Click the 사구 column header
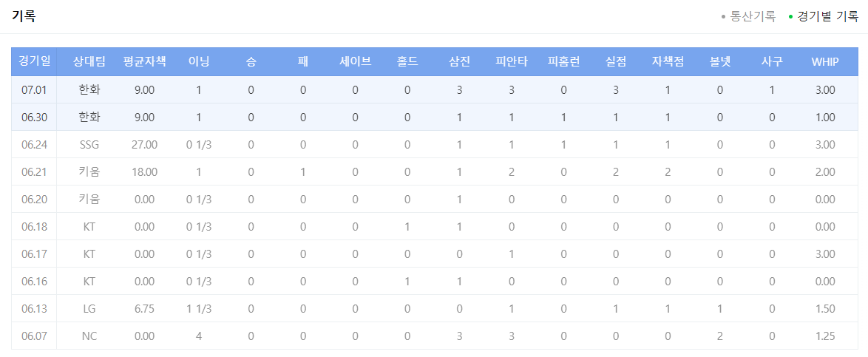The width and height of the screenshot is (868, 357). pos(772,61)
